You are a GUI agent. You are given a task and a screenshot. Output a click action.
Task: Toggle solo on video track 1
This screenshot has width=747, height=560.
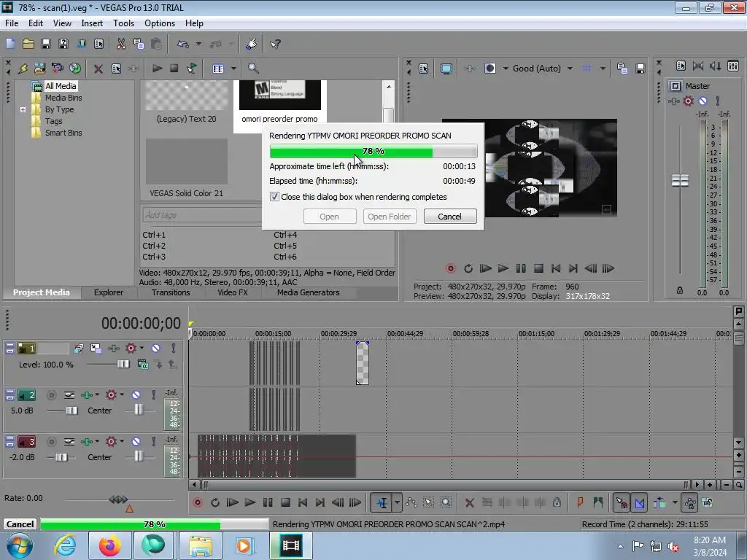pos(174,349)
